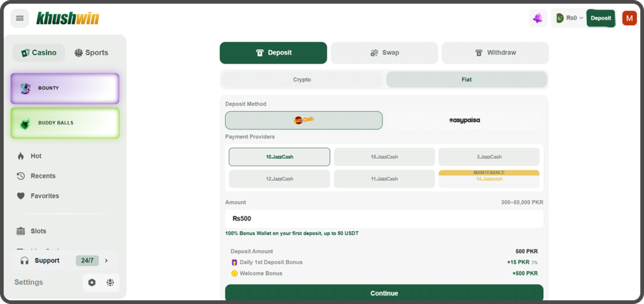644x304 pixels.
Task: Select 3.JazzCash payment provider
Action: [x=489, y=157]
